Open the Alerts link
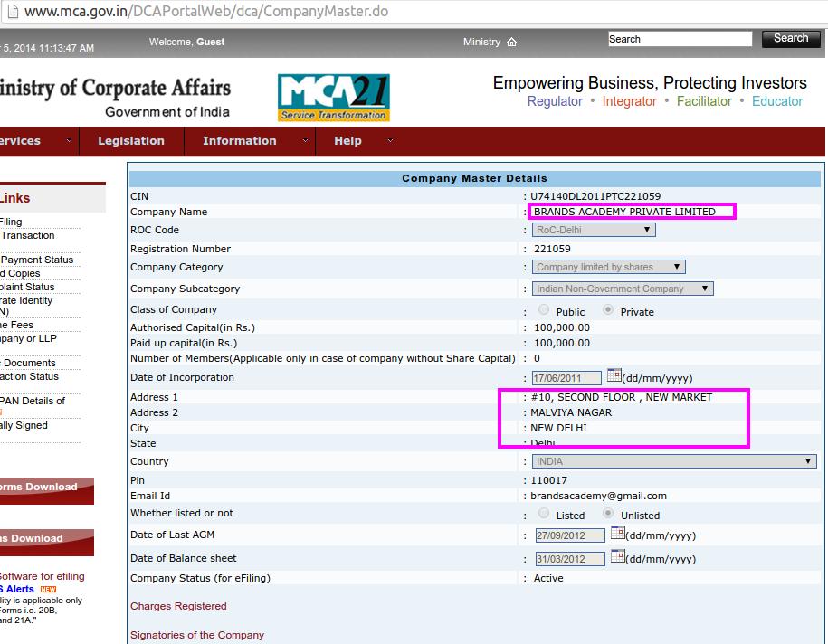Image resolution: width=828 pixels, height=644 pixels. (17, 589)
